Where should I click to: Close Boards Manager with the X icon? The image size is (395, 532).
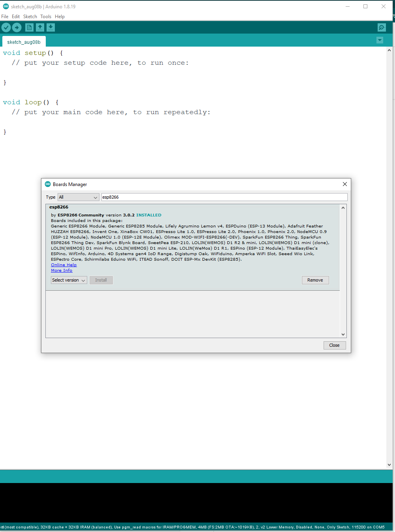(345, 184)
